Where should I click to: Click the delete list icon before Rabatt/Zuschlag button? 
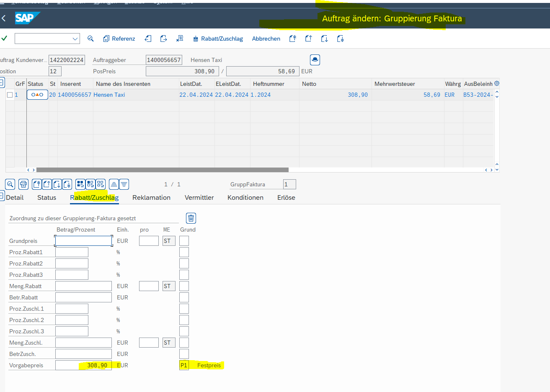pos(180,39)
